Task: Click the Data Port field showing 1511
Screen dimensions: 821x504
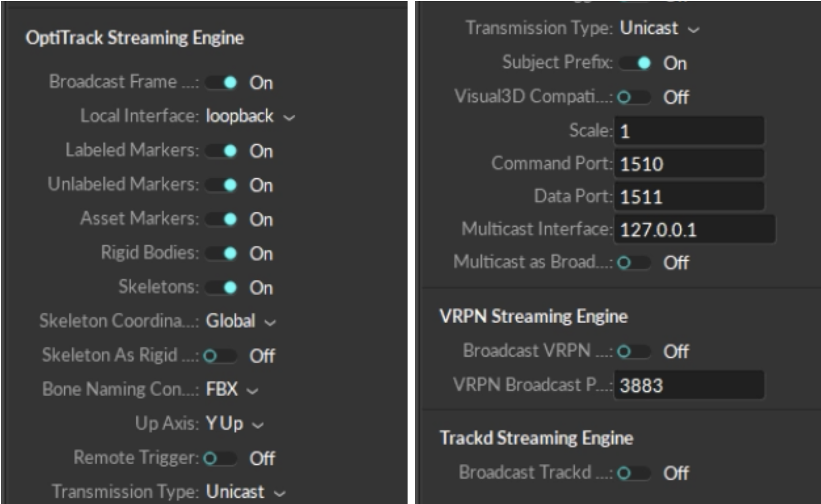Action: coord(689,197)
